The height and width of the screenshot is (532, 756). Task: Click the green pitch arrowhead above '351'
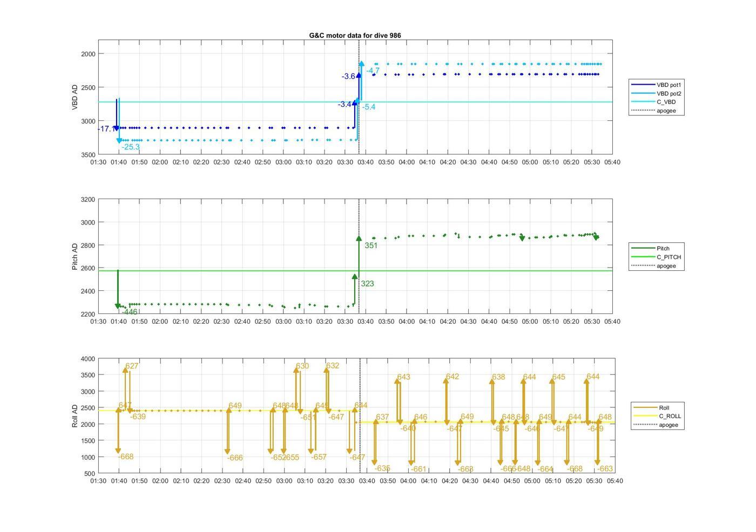[359, 238]
